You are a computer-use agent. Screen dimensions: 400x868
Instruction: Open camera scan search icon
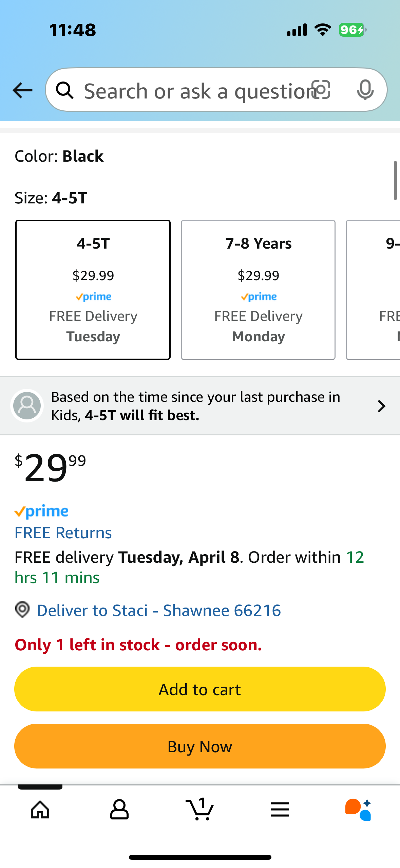pyautogui.click(x=321, y=90)
